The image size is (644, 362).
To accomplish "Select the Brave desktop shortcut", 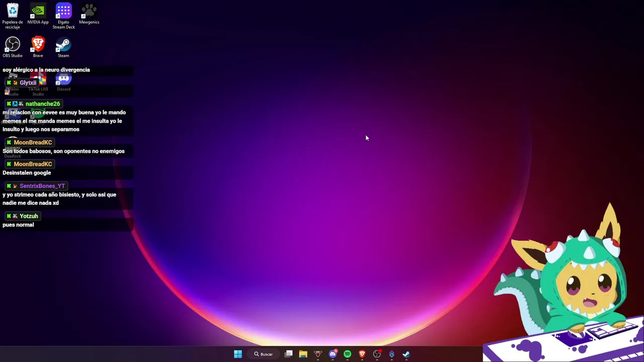I will (38, 47).
